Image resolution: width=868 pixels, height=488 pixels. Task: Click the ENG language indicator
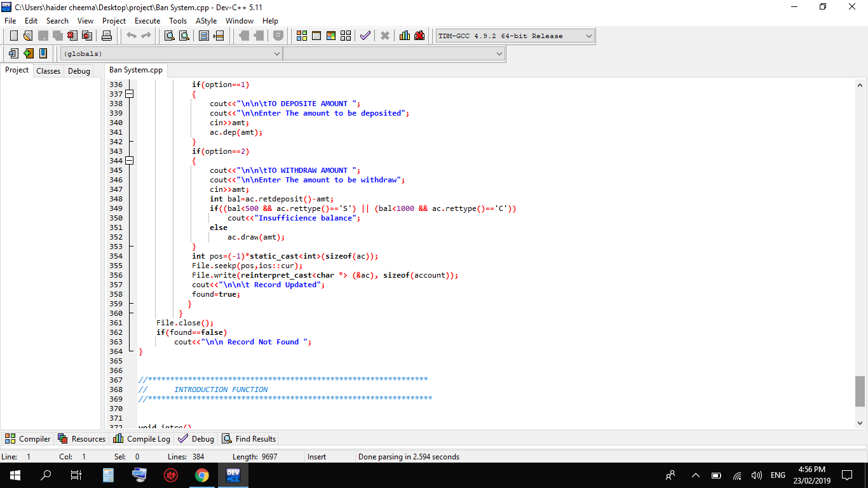tap(778, 475)
